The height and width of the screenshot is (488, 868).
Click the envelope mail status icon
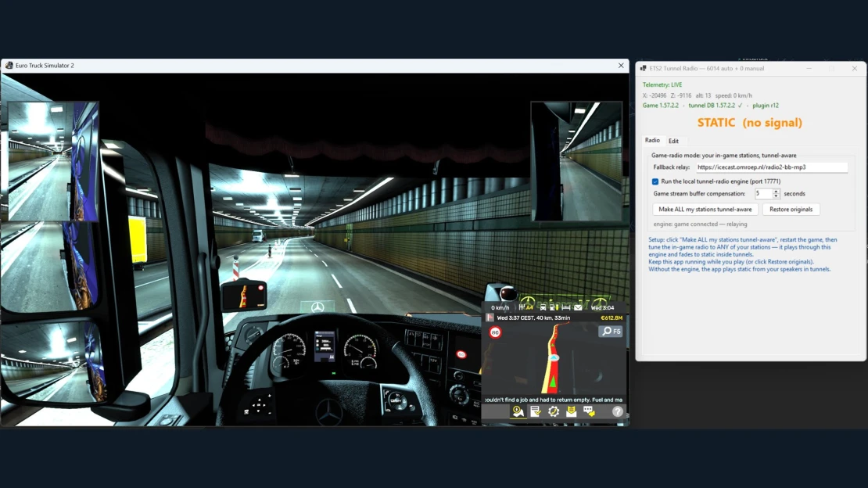578,307
